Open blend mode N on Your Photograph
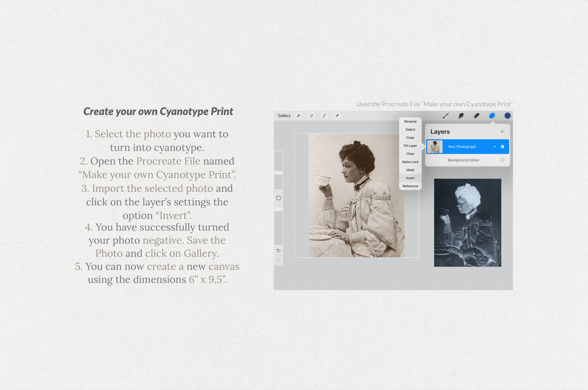Viewport: 588px width, 390px height. pos(494,147)
